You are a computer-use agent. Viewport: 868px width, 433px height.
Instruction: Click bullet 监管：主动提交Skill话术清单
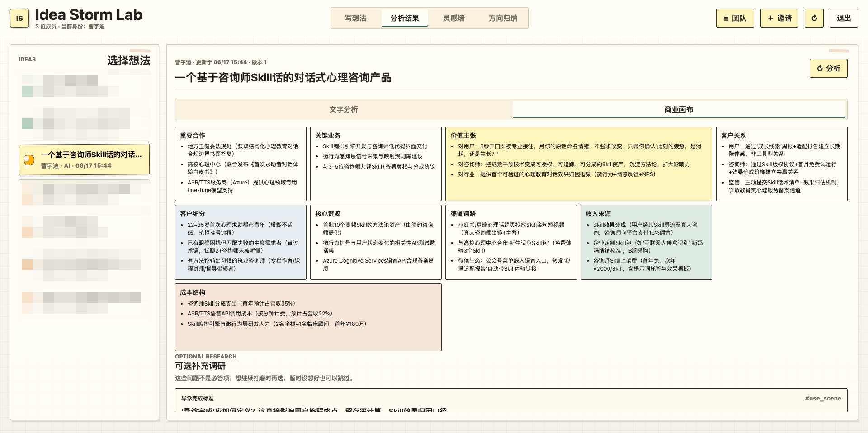click(784, 186)
